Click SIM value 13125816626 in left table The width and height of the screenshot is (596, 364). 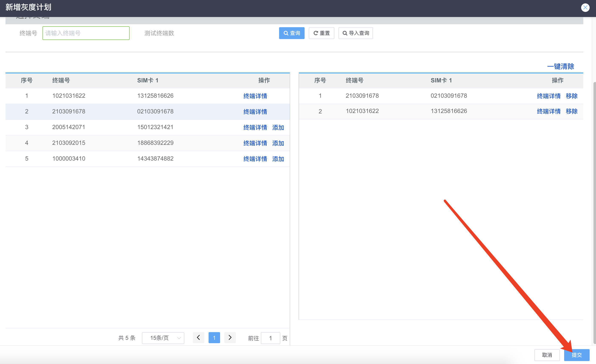pos(155,96)
